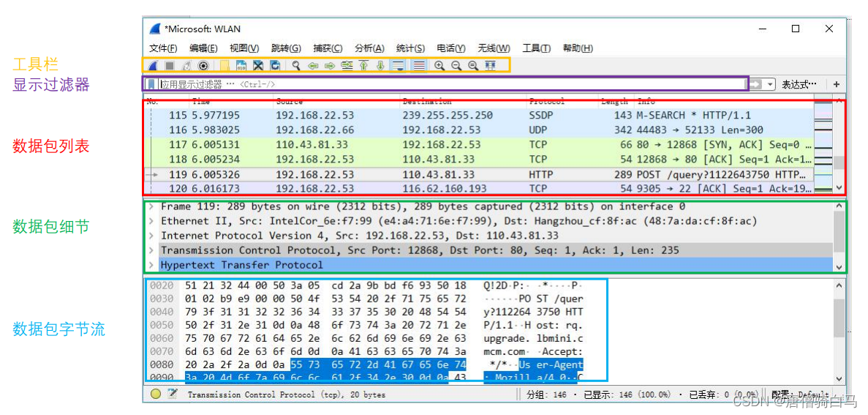Screen dimensions: 868x415
Task: Close the capture file with X icon
Action: pyautogui.click(x=258, y=65)
